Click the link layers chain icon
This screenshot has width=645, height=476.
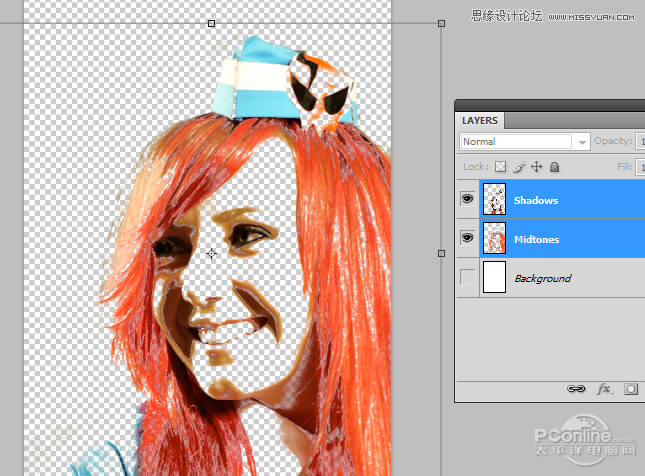coord(576,388)
